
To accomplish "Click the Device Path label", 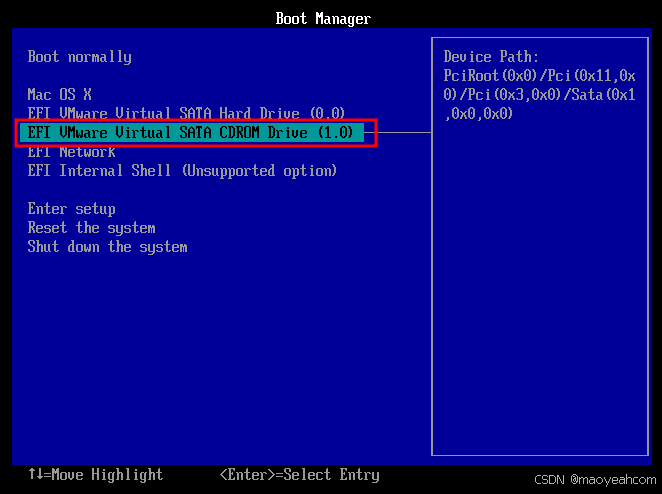I will [x=491, y=57].
